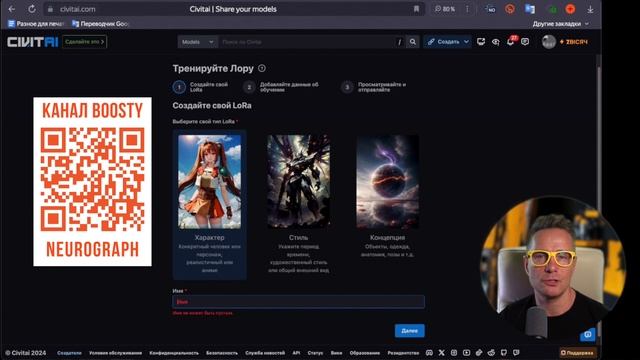
Task: Open the Создатели footer link
Action: tap(69, 353)
